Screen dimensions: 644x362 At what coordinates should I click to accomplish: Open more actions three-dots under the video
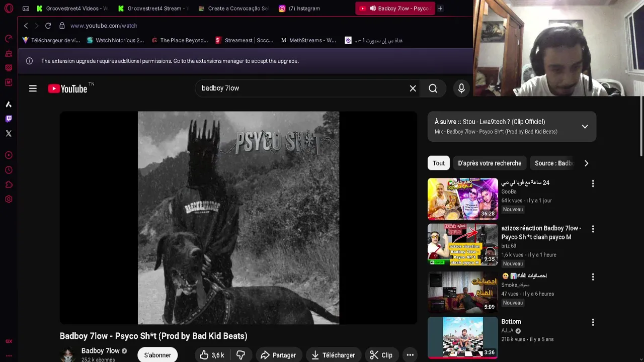(410, 355)
